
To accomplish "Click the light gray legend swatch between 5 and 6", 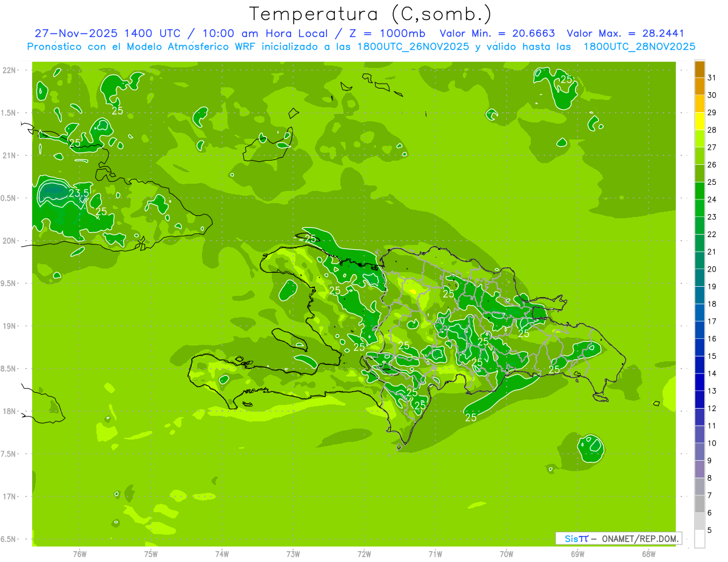I will [x=699, y=521].
